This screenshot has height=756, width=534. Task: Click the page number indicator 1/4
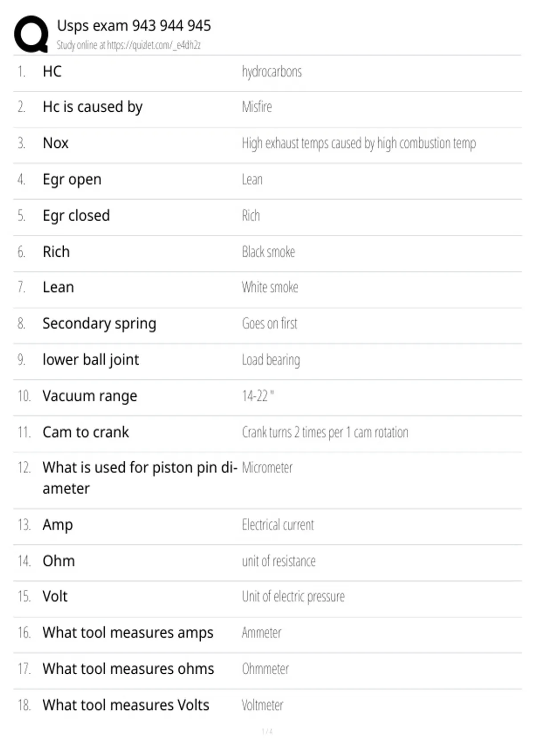pyautogui.click(x=267, y=732)
